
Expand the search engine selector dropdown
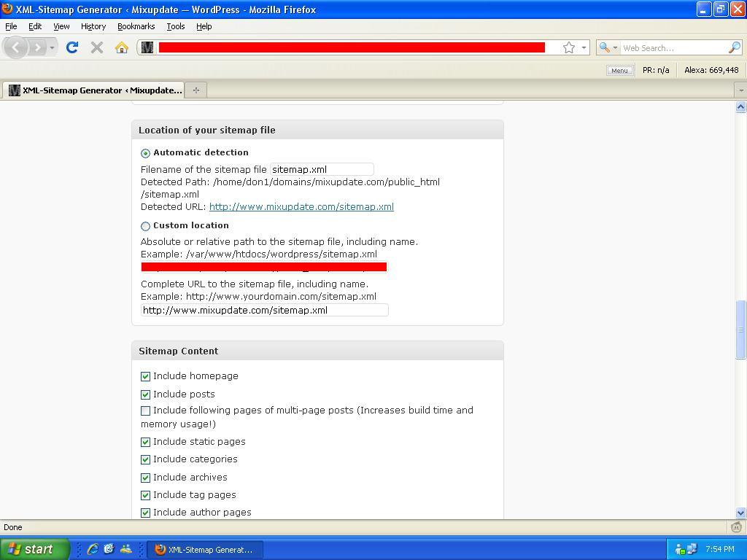pos(608,47)
